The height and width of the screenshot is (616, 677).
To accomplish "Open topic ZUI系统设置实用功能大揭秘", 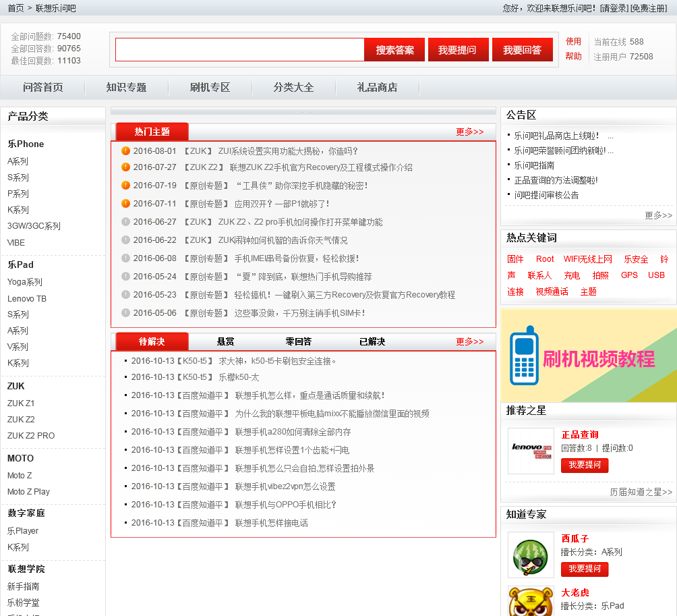I will pyautogui.click(x=288, y=151).
